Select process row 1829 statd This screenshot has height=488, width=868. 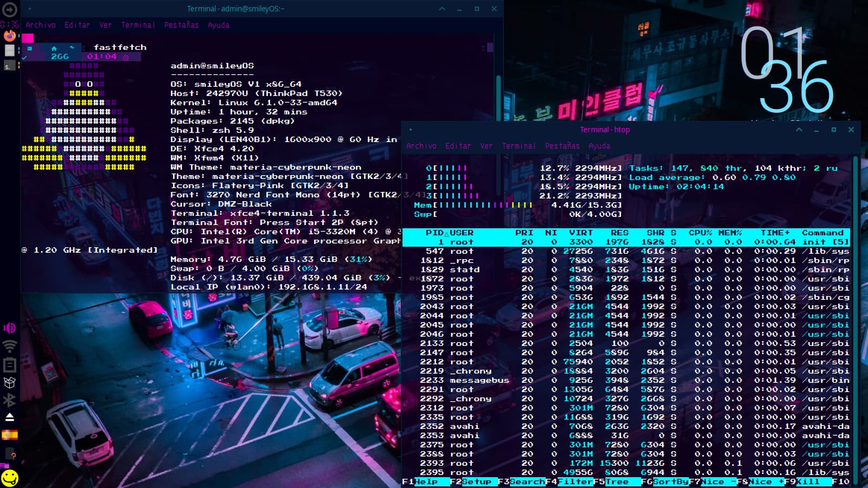tap(627, 269)
